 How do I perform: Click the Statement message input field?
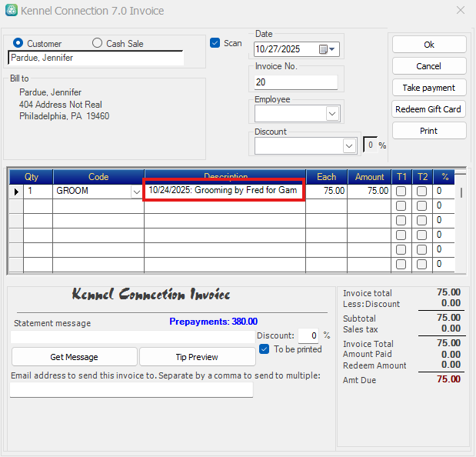point(133,337)
